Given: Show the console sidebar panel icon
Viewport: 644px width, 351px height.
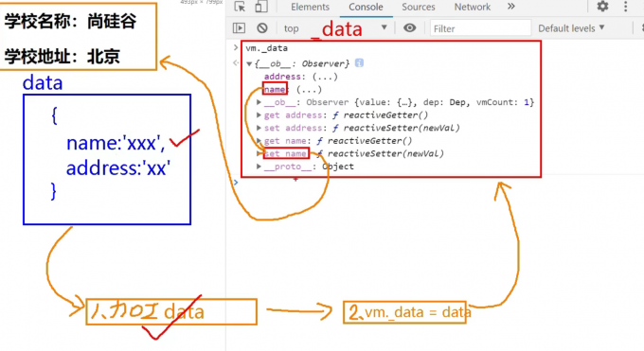Looking at the screenshot, I should (x=239, y=28).
